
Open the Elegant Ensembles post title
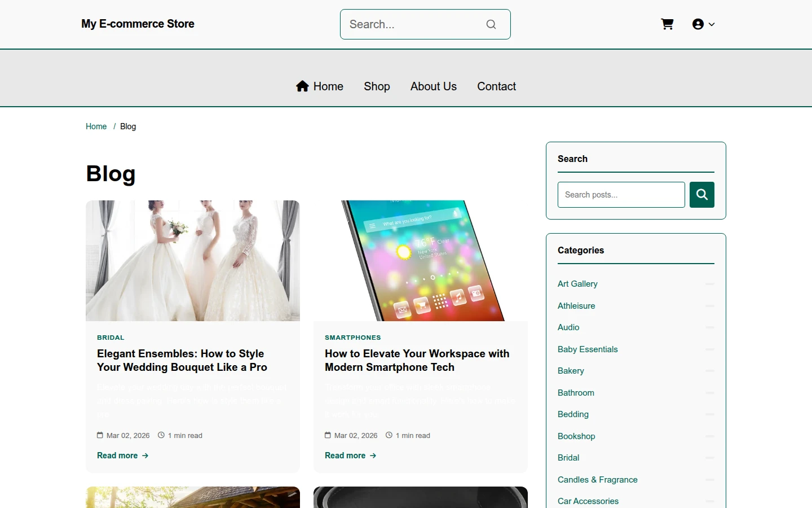[x=182, y=360]
